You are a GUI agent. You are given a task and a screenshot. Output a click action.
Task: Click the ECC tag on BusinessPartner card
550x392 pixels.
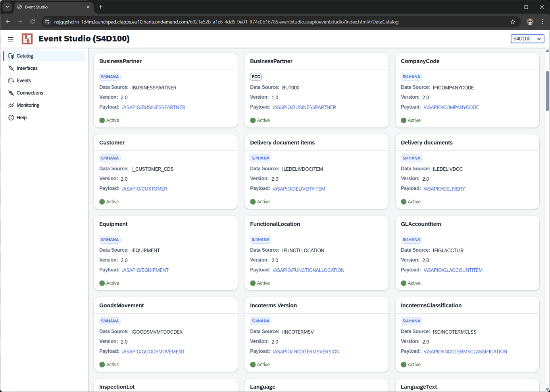[256, 77]
